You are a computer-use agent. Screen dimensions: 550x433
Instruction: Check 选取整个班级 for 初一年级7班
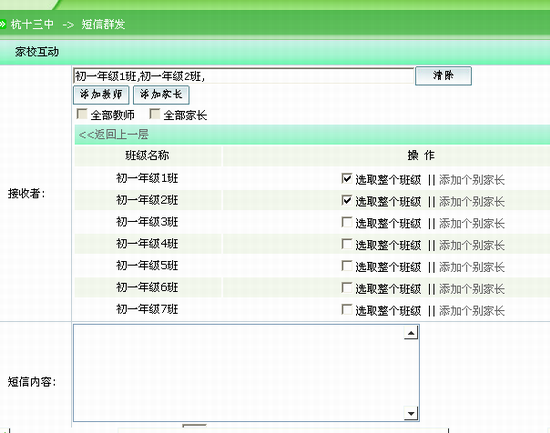coord(347,309)
